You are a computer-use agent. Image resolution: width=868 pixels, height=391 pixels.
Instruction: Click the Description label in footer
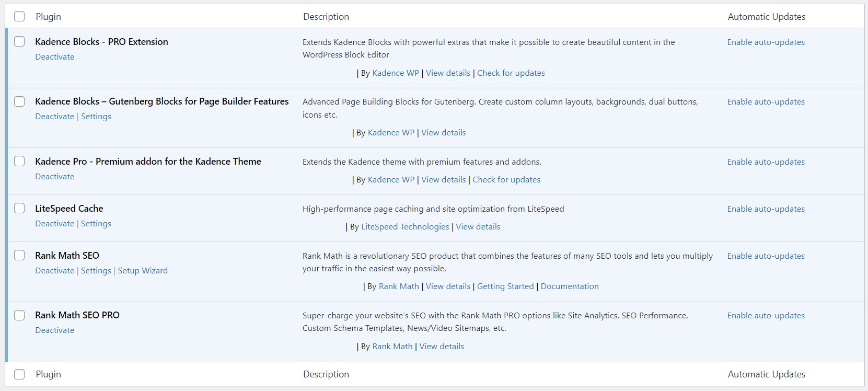coord(326,374)
